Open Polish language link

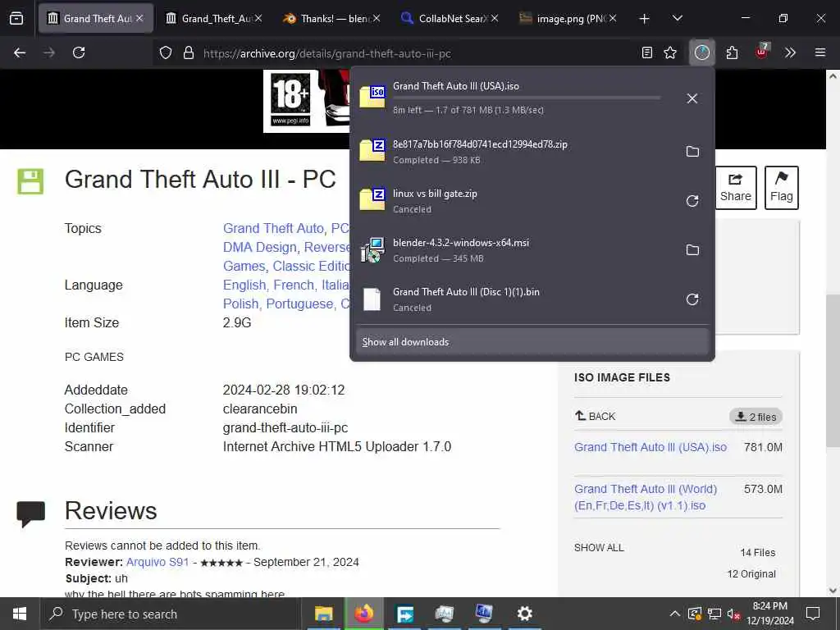[x=240, y=304]
